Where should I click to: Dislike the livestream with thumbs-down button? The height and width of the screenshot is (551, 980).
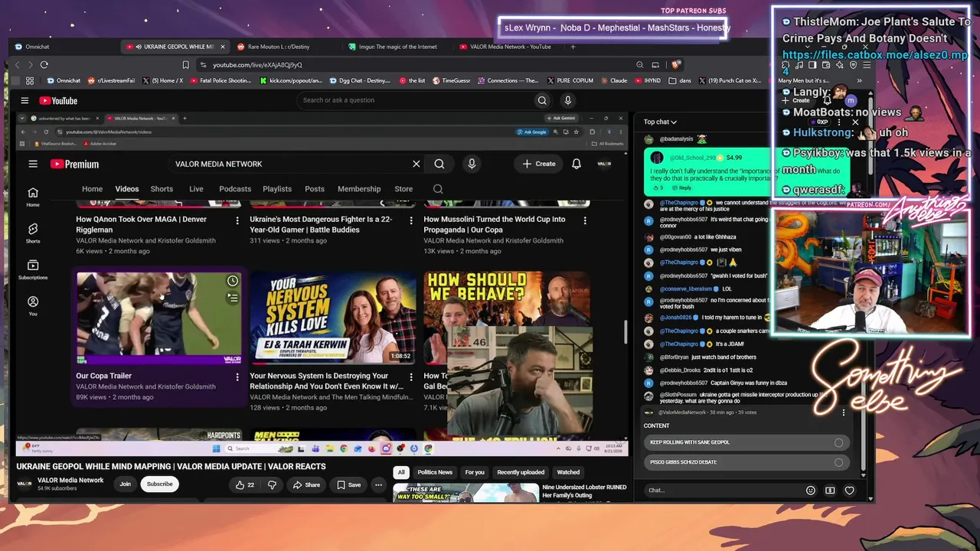[x=272, y=484]
